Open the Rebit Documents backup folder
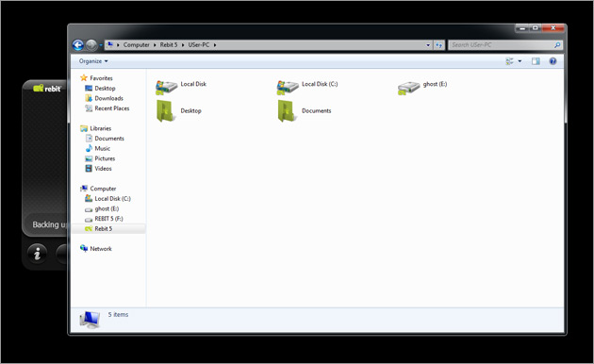The width and height of the screenshot is (594, 364). 305,111
